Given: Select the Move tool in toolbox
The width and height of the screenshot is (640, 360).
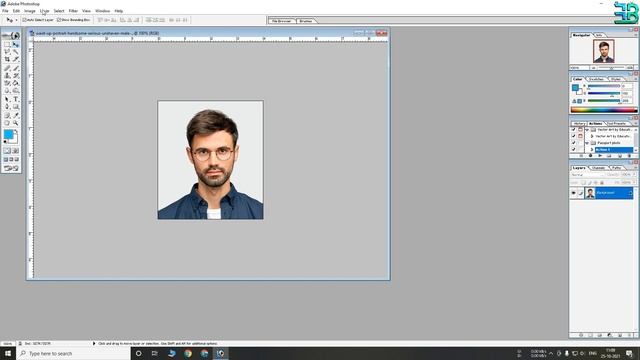Looking at the screenshot, I should point(16,44).
